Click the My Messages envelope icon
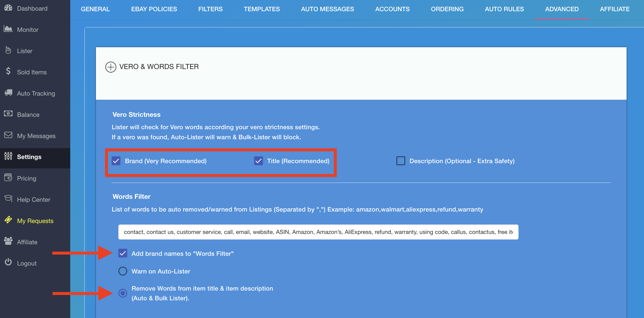The width and height of the screenshot is (644, 318). [8, 135]
